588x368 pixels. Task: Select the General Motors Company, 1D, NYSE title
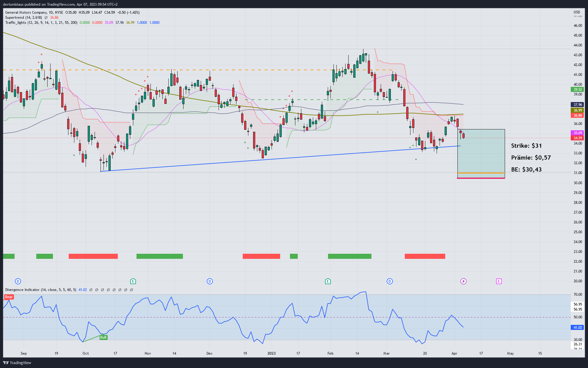(34, 12)
